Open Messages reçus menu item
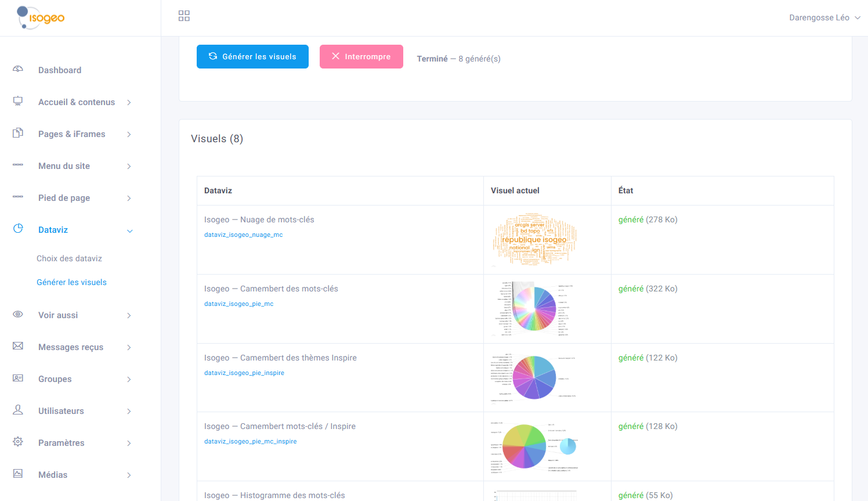 71,347
